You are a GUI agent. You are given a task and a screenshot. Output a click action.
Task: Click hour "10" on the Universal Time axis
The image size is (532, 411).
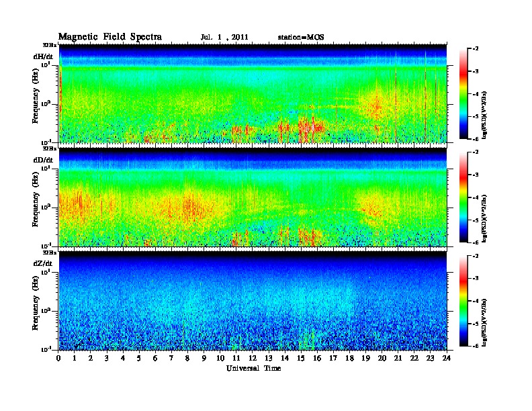[220, 358]
